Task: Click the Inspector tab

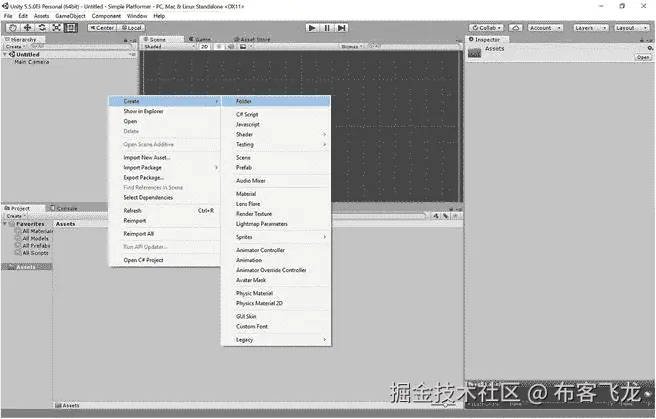Action: (485, 39)
